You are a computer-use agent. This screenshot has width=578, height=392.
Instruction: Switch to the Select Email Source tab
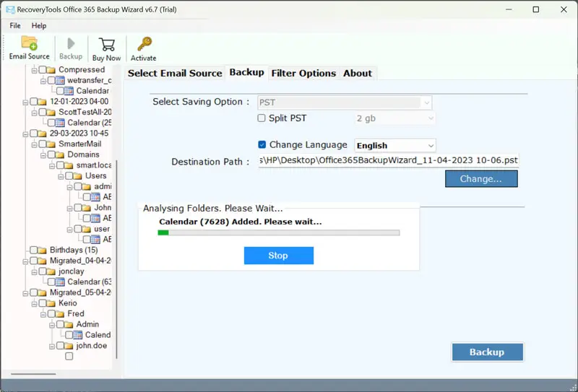(x=175, y=73)
